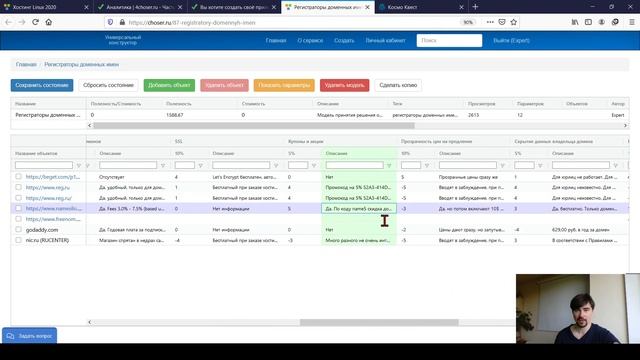This screenshot has width=640, height=360.
Task: Open the beget.com object link
Action: pos(53,177)
